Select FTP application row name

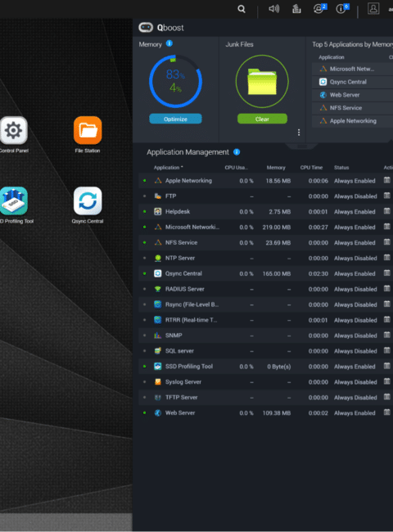(x=170, y=196)
